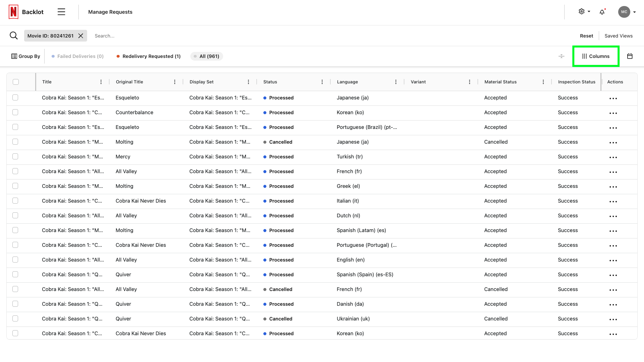Remove the Movie ID filter chip

click(x=80, y=35)
